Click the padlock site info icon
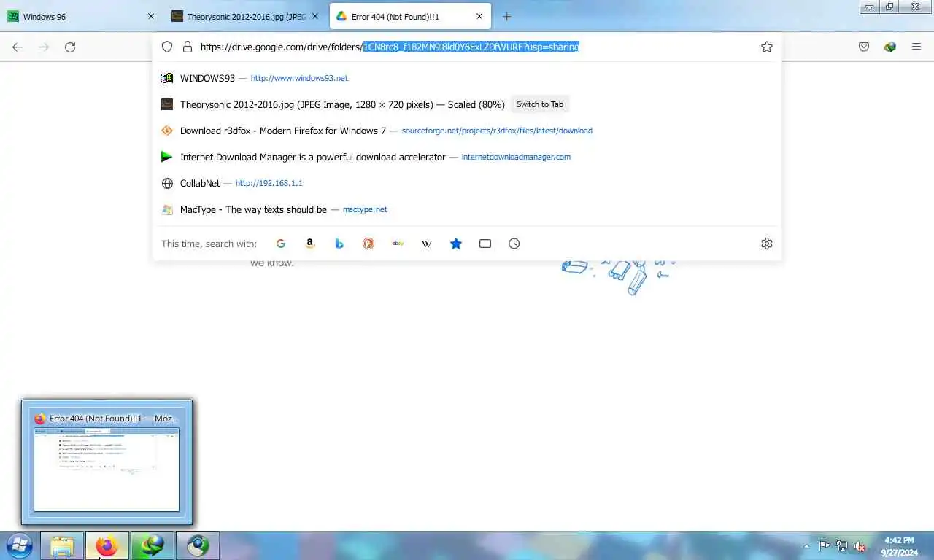934x560 pixels. [x=188, y=47]
